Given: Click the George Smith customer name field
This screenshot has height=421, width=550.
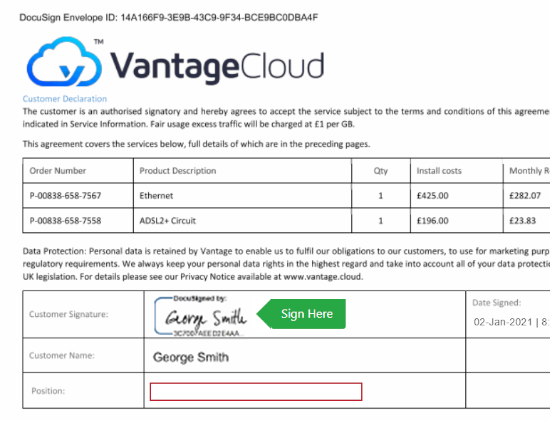Looking at the screenshot, I should 305,356.
